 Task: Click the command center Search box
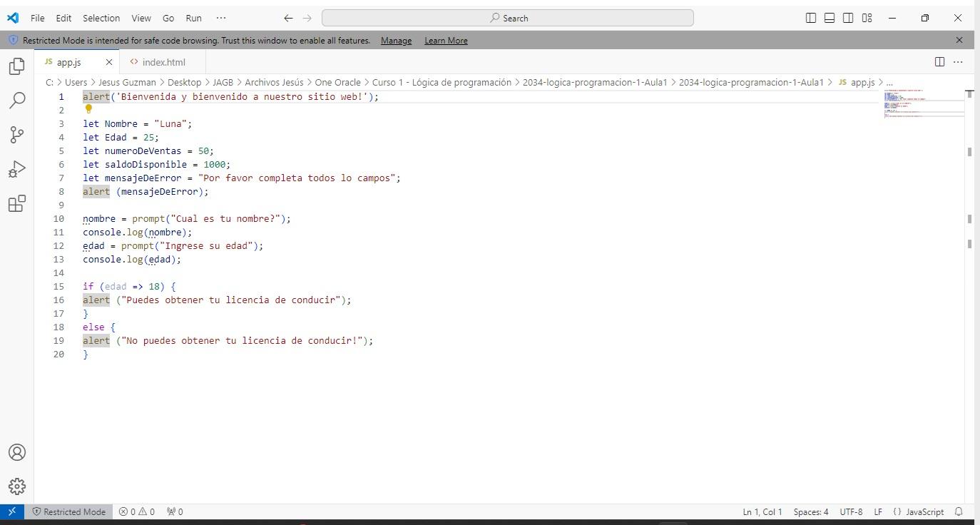click(x=508, y=18)
